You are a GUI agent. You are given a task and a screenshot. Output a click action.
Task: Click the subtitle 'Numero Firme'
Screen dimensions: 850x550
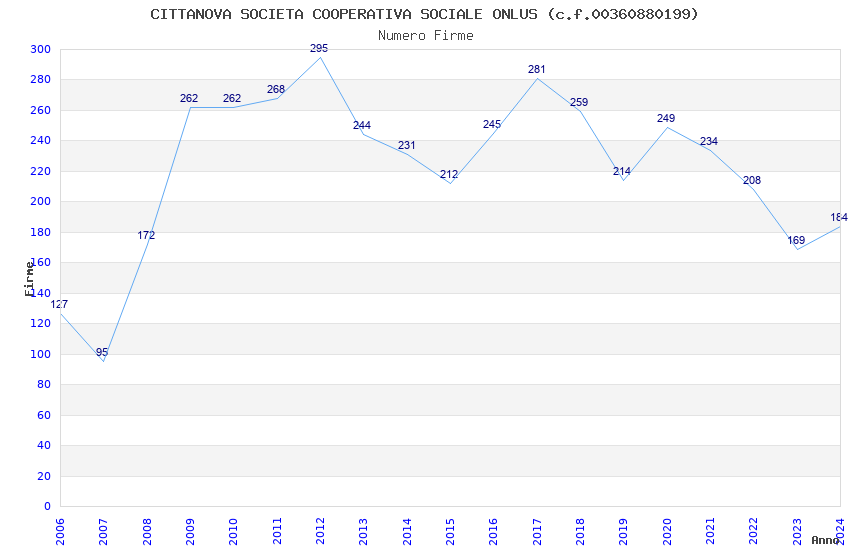click(426, 36)
